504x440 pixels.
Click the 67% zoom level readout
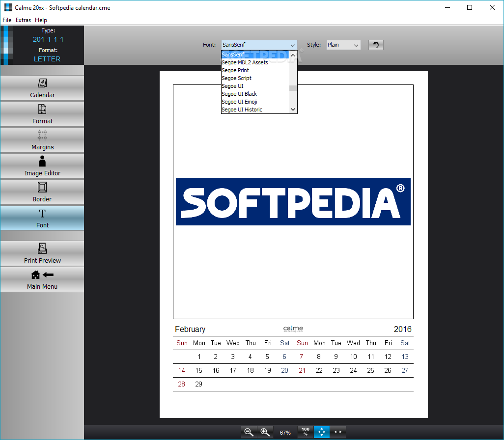click(x=285, y=433)
